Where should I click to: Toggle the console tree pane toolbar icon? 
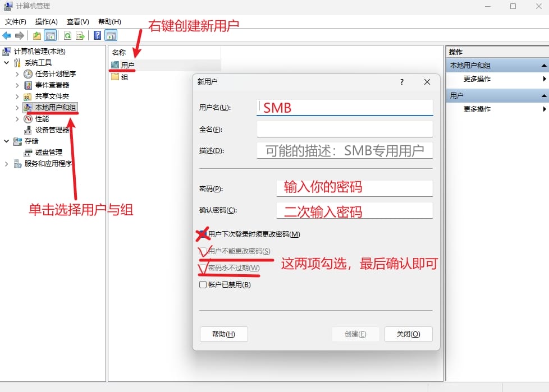coord(51,35)
